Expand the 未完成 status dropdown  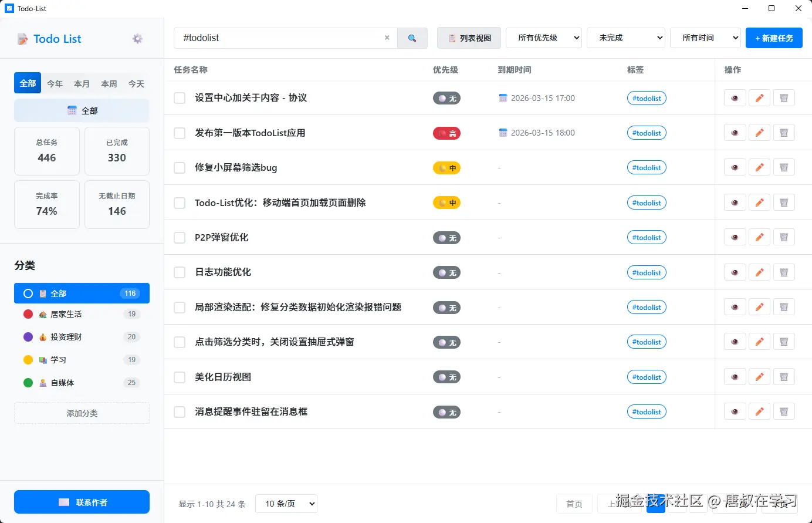625,37
